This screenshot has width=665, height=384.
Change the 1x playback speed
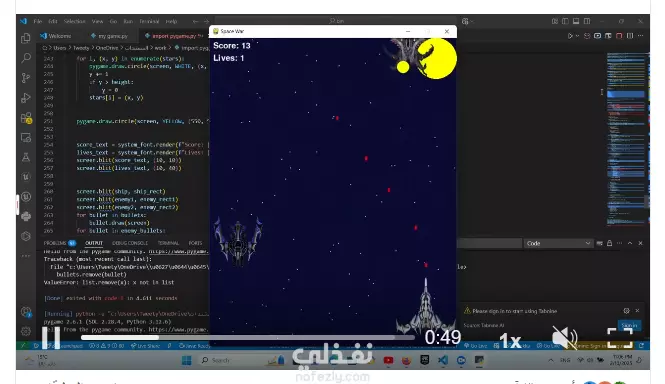(x=510, y=341)
